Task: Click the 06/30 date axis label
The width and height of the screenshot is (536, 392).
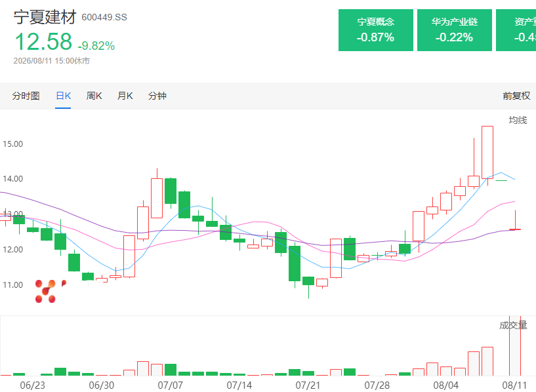Action: pyautogui.click(x=102, y=385)
